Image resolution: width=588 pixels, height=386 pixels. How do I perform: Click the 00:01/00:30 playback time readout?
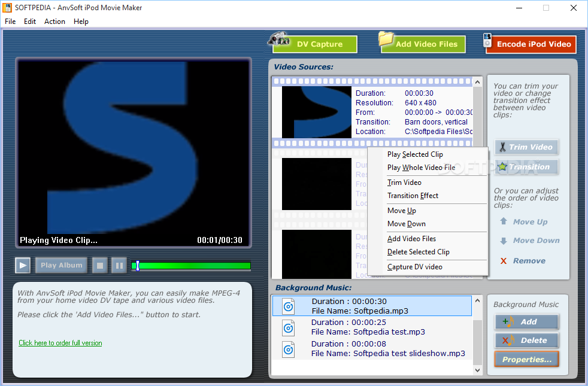(220, 240)
